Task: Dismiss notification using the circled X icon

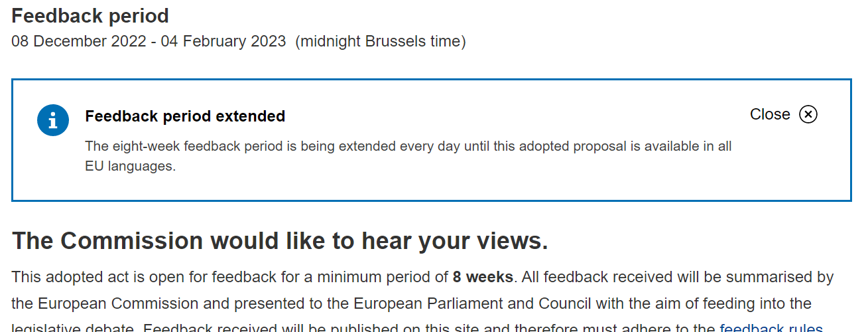Action: [x=808, y=114]
